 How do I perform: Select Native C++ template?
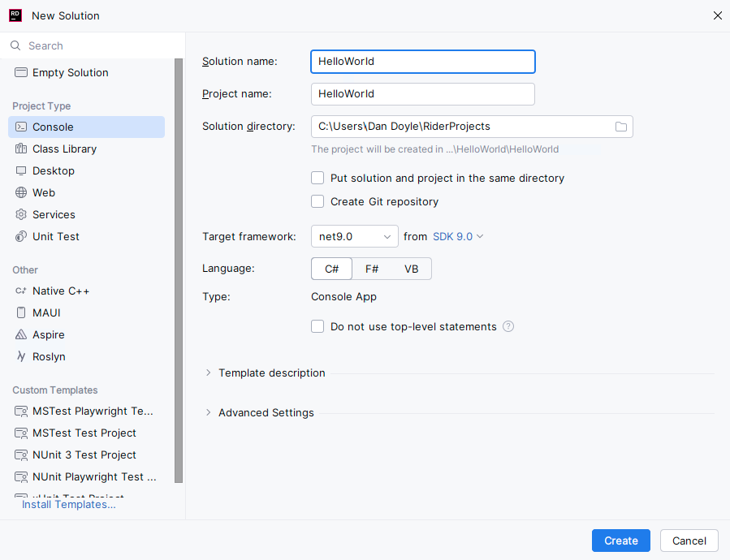86,291
